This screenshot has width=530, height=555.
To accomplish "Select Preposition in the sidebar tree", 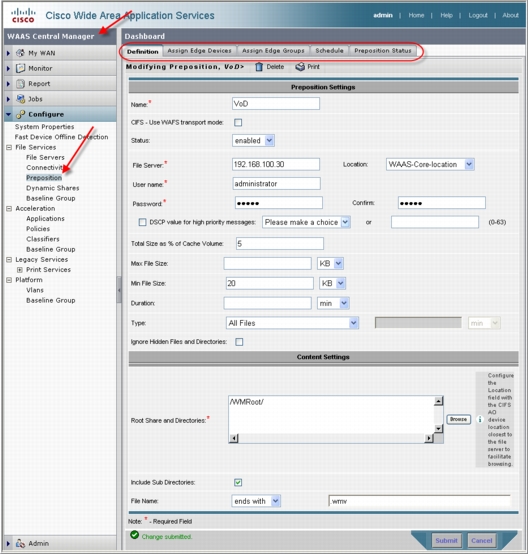I will click(44, 178).
